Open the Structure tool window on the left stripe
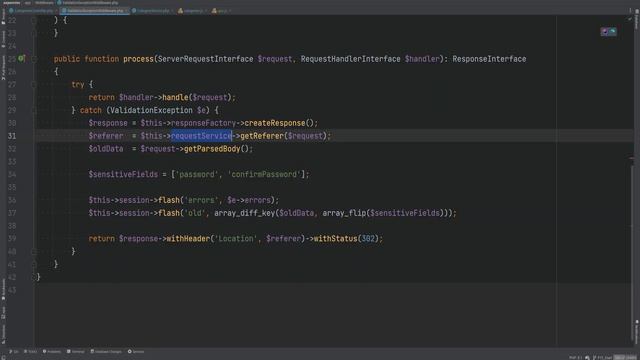The image size is (640, 360). (3, 334)
